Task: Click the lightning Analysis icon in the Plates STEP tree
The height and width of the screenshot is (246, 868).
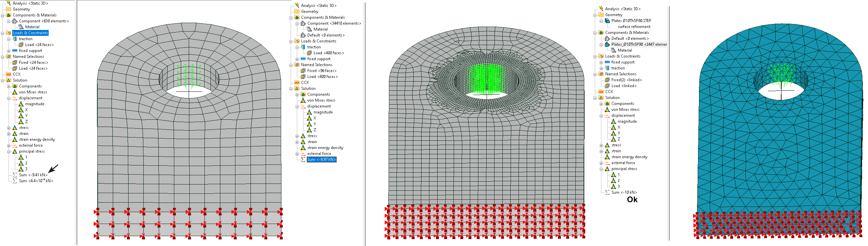Action: tap(601, 9)
